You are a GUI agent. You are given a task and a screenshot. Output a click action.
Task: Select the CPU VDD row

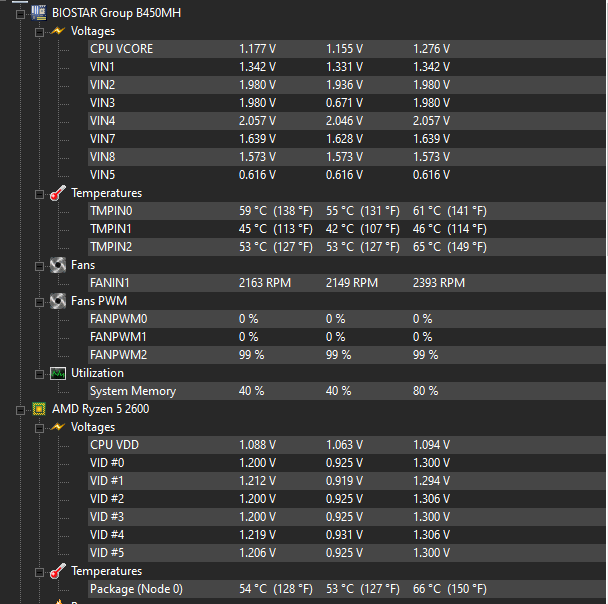[x=347, y=445]
